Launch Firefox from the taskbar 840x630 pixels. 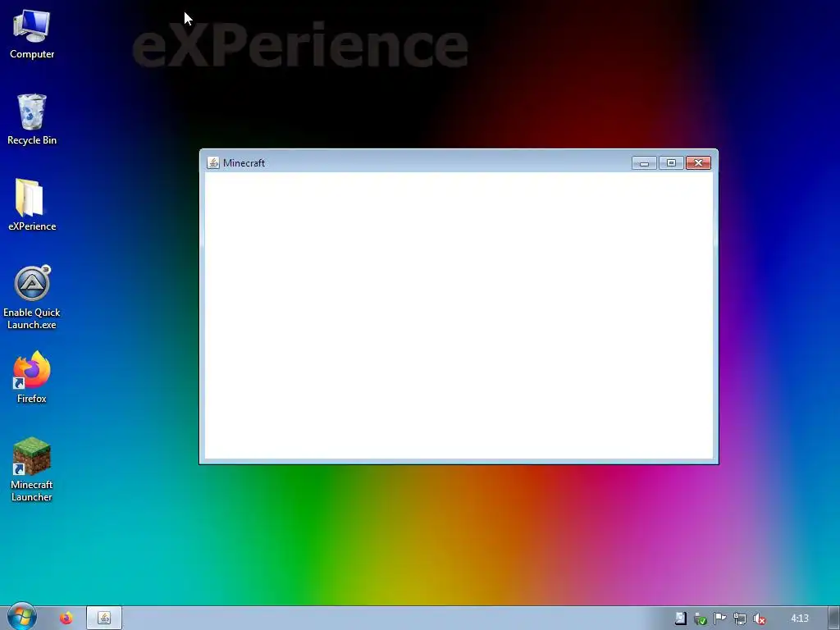[x=66, y=619]
